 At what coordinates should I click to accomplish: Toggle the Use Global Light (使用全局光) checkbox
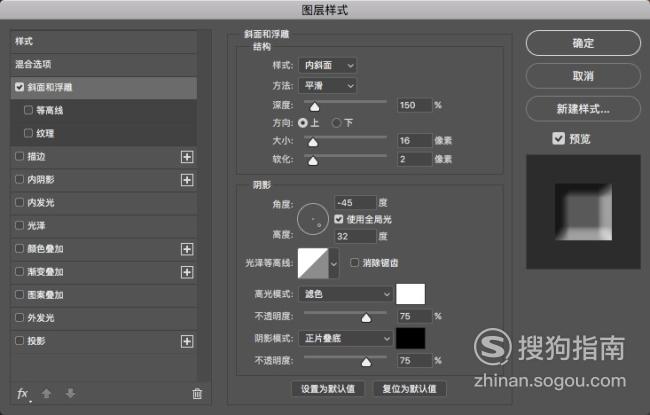339,219
